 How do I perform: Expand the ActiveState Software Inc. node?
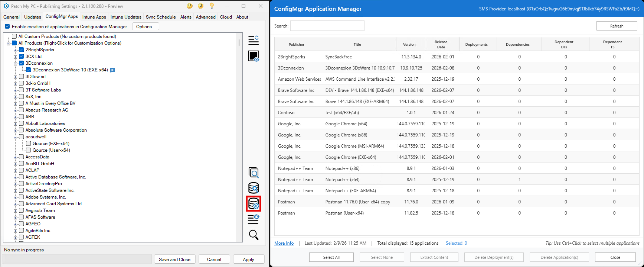pyautogui.click(x=16, y=190)
